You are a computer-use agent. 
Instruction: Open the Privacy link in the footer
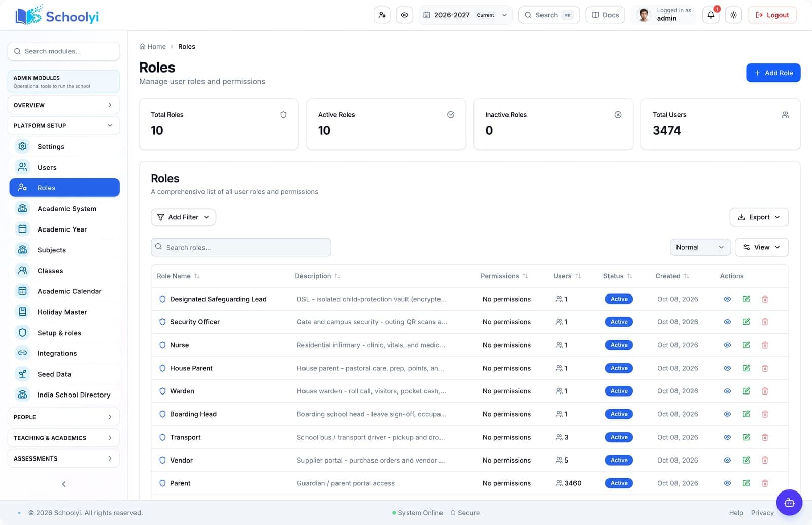(762, 513)
